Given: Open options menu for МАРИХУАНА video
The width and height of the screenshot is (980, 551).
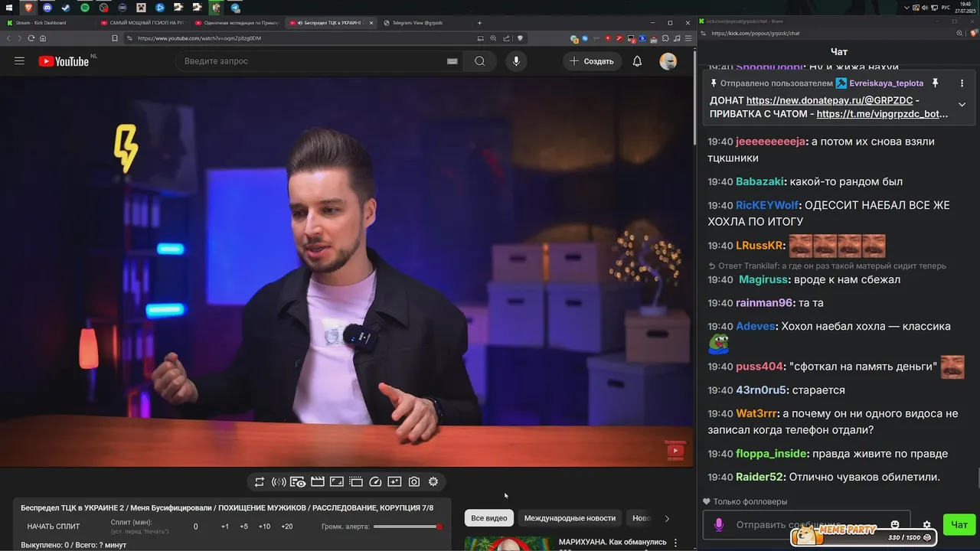Looking at the screenshot, I should click(675, 543).
